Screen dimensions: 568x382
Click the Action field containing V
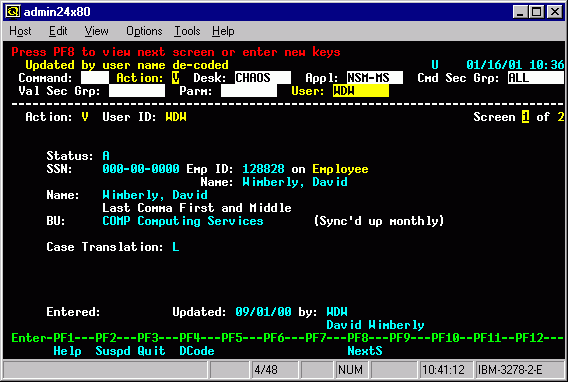tap(175, 78)
